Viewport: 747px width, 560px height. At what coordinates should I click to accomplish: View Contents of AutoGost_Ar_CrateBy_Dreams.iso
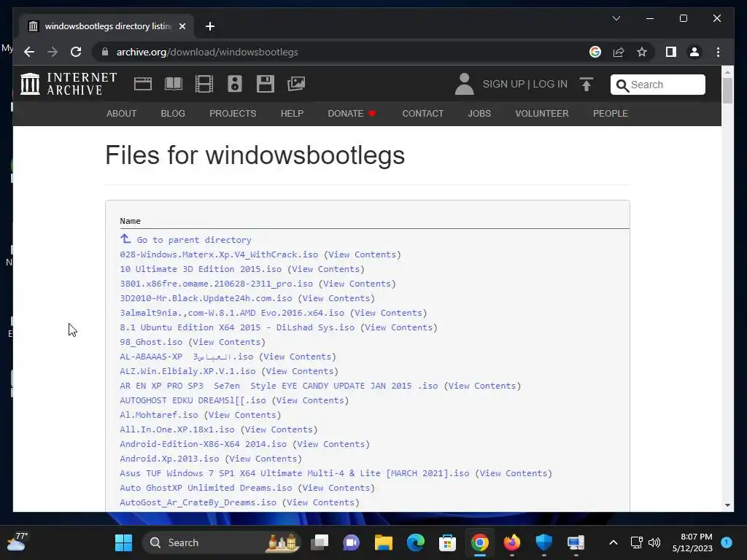click(321, 502)
